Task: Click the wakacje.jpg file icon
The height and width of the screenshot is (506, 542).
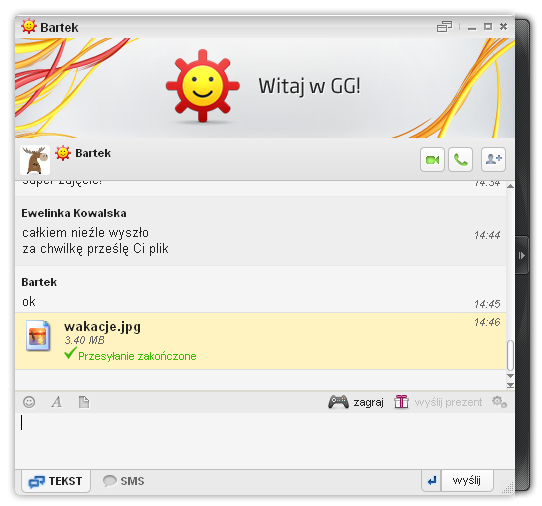Action: click(38, 335)
